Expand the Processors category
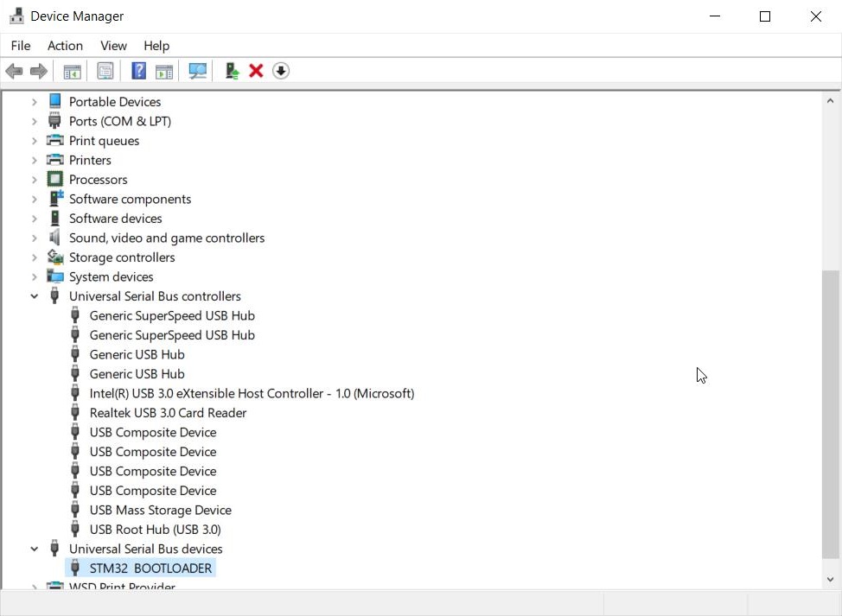 (x=35, y=179)
